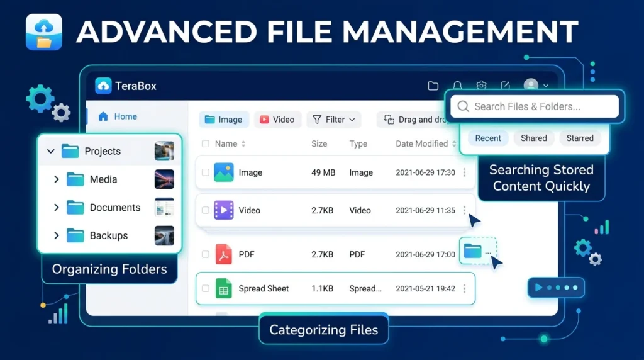Click inside Search Files & Folders field
The height and width of the screenshot is (360, 644).
coord(535,106)
